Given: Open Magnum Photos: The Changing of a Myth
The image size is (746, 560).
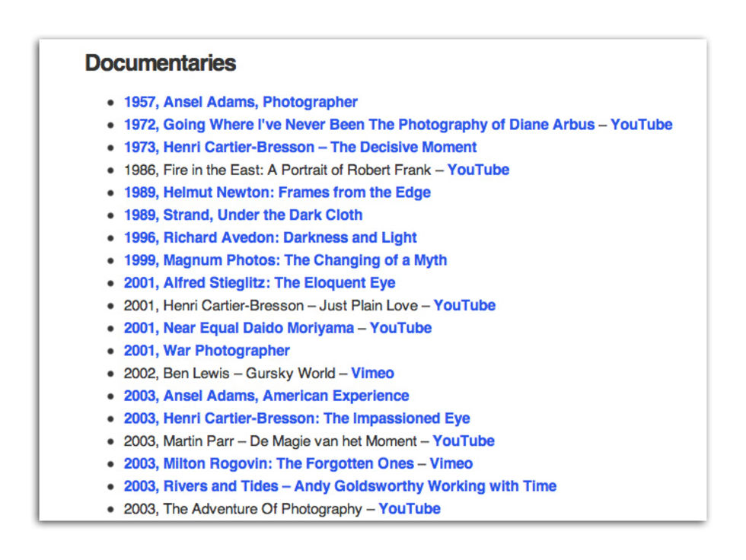Looking at the screenshot, I should pyautogui.click(x=285, y=260).
